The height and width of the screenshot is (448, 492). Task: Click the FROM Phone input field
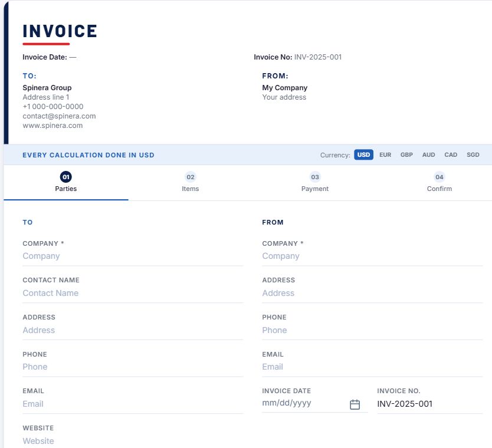click(372, 330)
